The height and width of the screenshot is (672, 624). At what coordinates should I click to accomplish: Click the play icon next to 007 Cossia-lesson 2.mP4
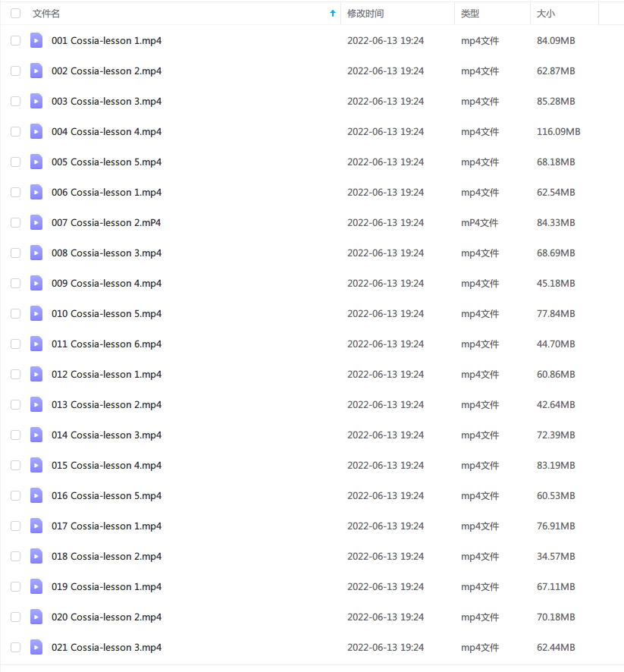point(36,222)
